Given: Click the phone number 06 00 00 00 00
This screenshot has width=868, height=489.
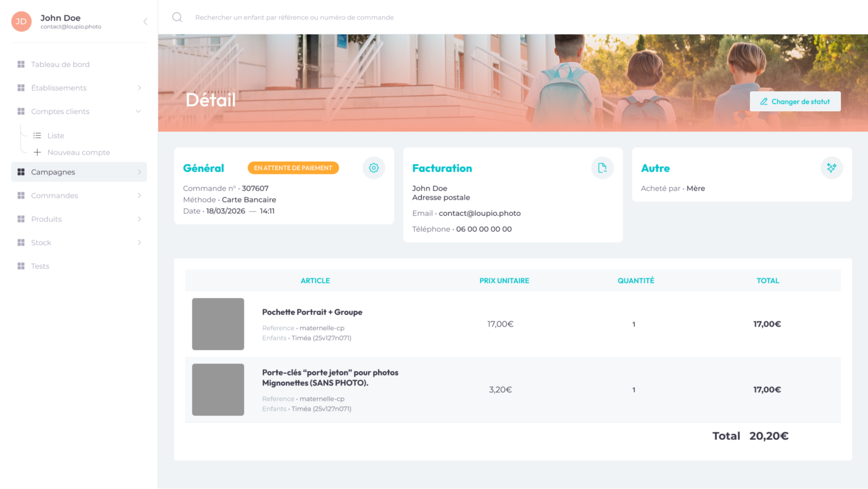Looking at the screenshot, I should coord(484,229).
